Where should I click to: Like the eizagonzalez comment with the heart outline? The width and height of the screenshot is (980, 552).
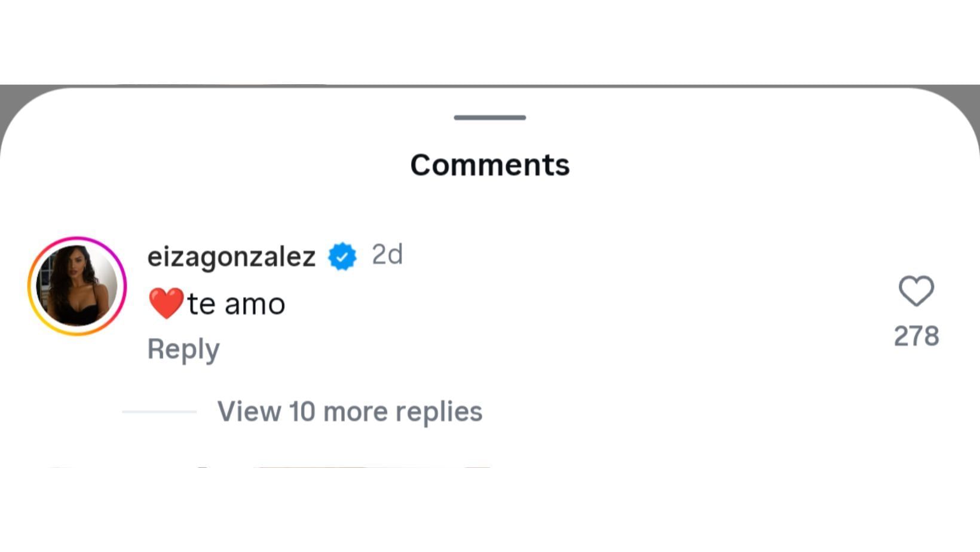coord(916,291)
